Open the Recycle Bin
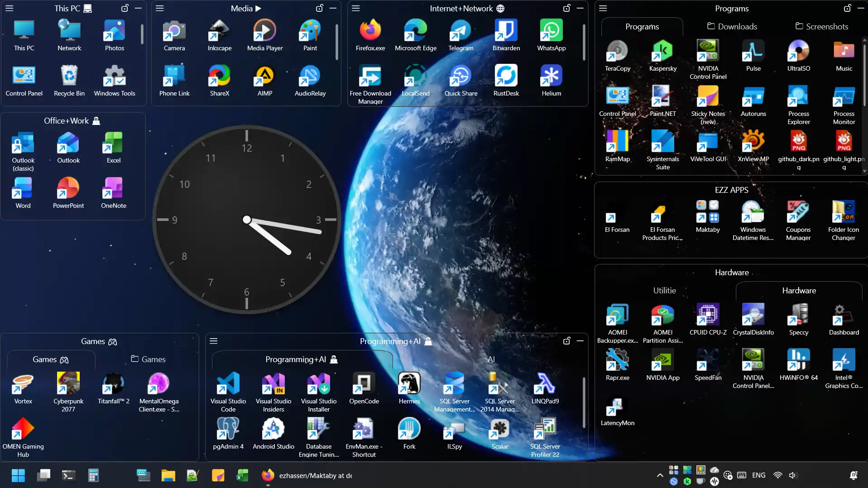The width and height of the screenshot is (868, 488). [x=69, y=81]
